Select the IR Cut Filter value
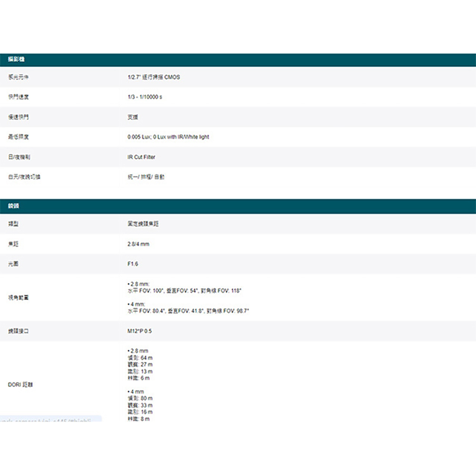 (x=141, y=157)
